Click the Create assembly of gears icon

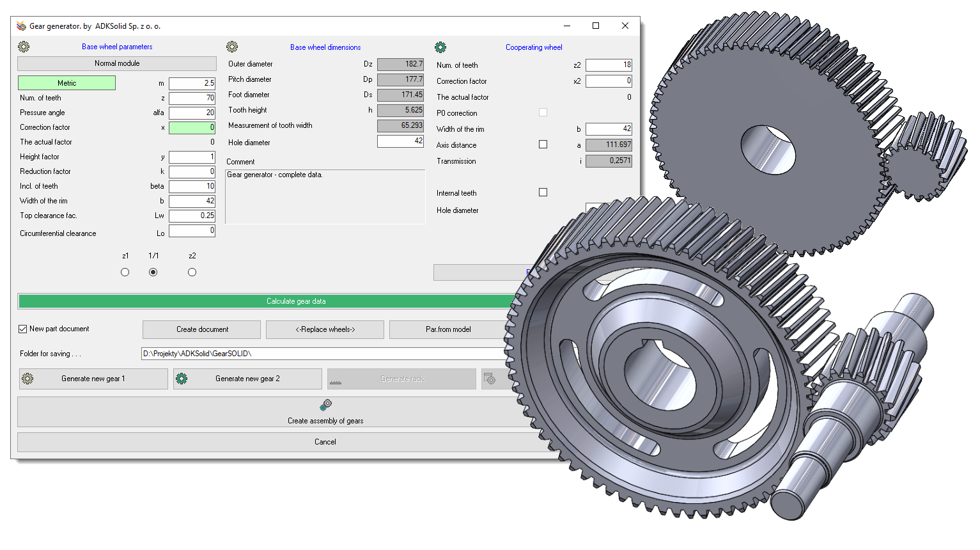coord(325,405)
